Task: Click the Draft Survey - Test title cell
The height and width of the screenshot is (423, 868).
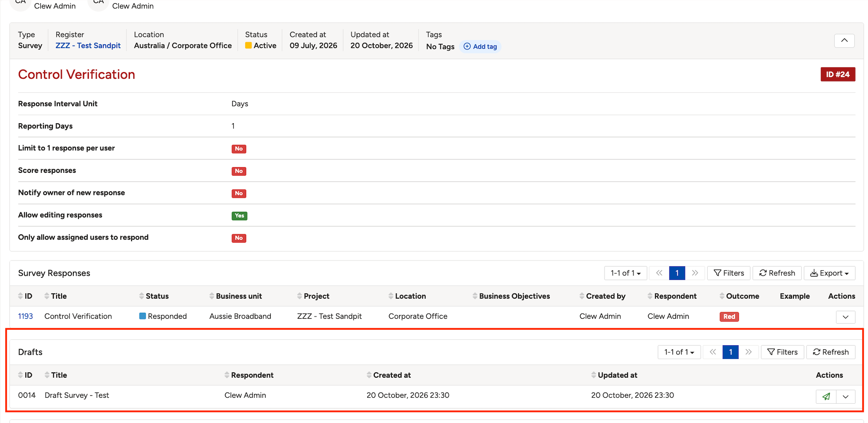Action: (x=77, y=395)
